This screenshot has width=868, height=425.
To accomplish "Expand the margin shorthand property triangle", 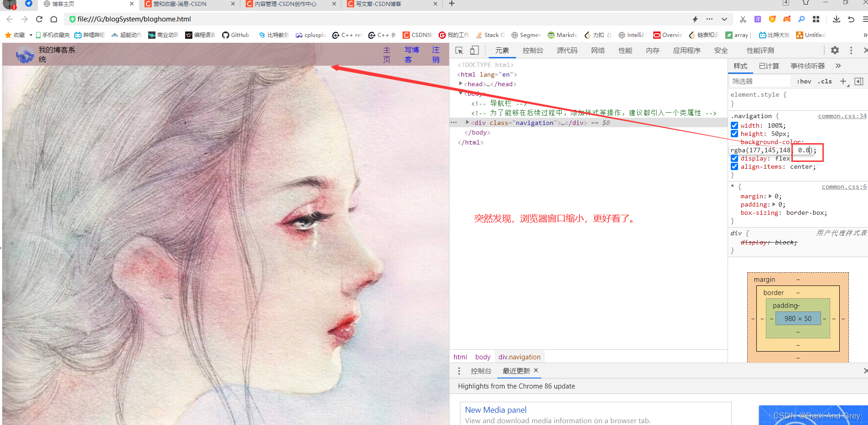I will click(770, 196).
